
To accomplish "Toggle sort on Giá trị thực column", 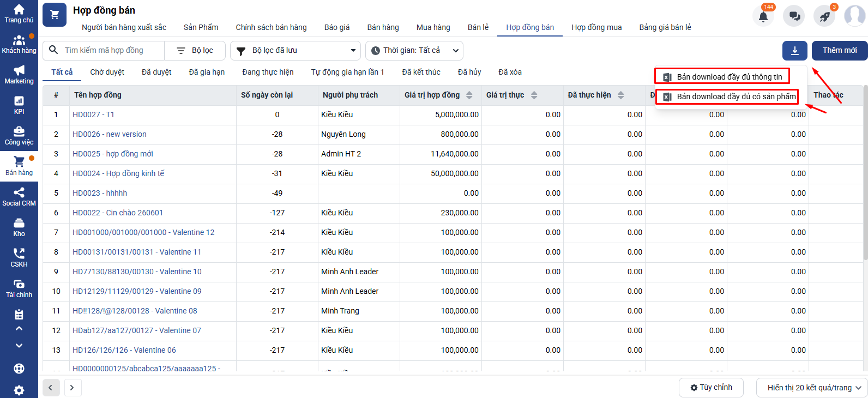I will click(534, 95).
